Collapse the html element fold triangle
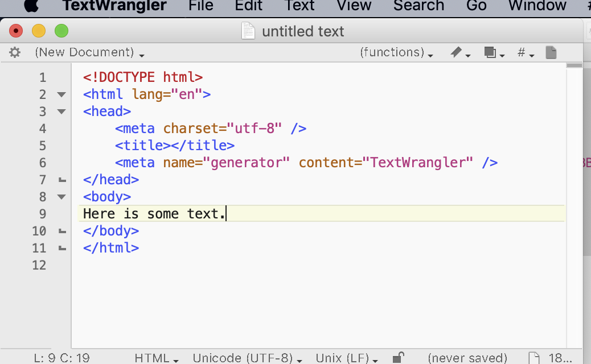591x364 pixels. 61,94
